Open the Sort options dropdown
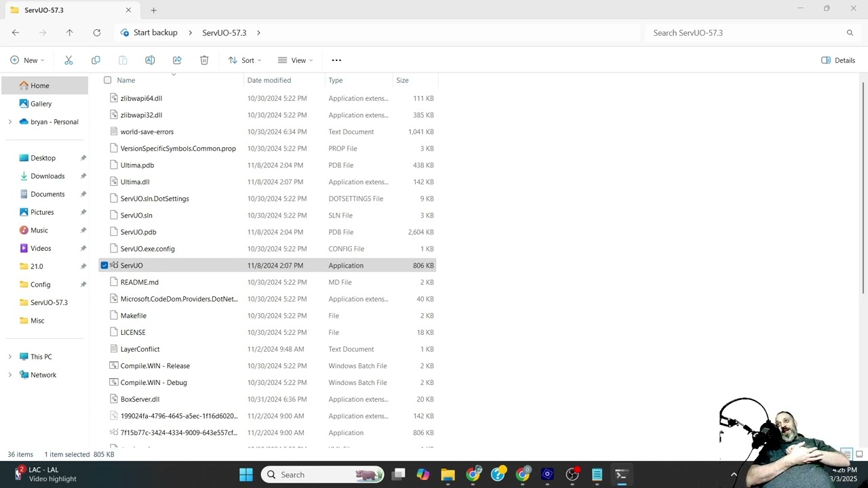 coord(245,60)
